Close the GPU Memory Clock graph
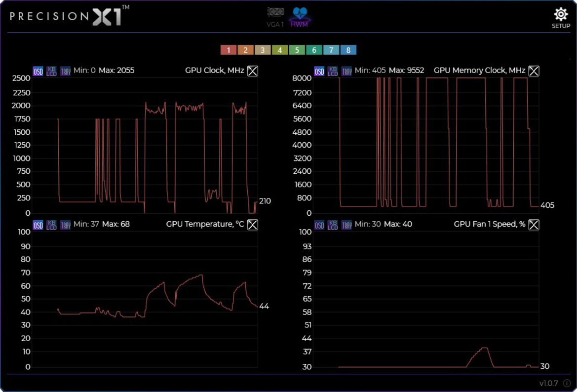Screen dimensions: 577x392 [x=534, y=71]
